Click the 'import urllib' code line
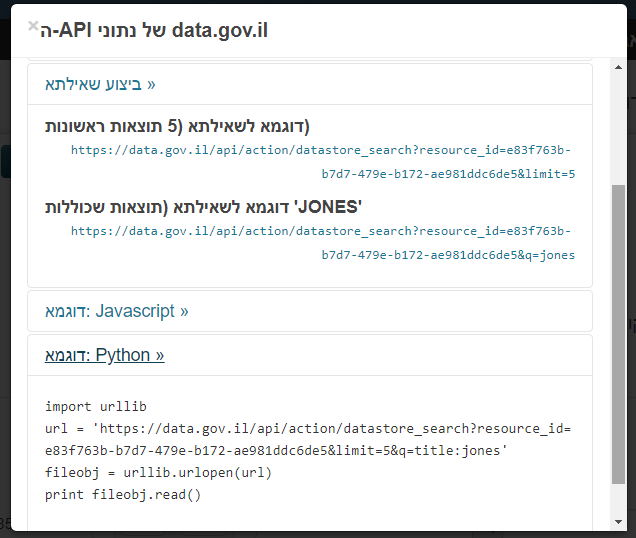The width and height of the screenshot is (636, 538). coord(96,407)
